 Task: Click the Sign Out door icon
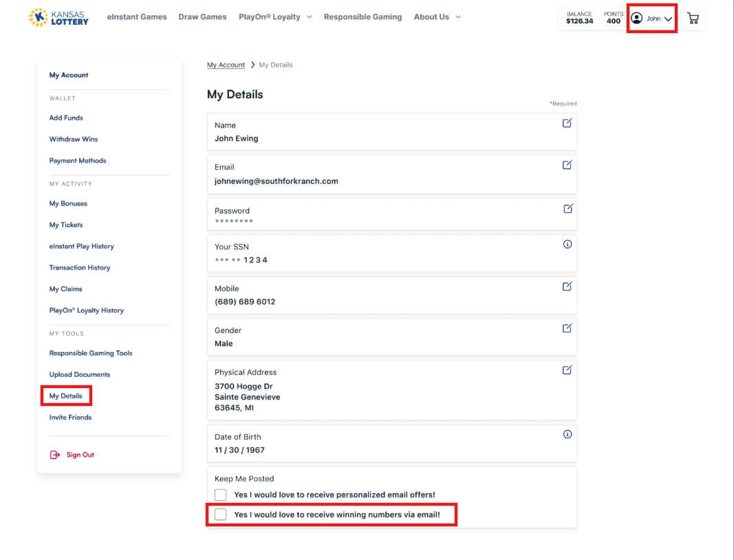[x=55, y=455]
